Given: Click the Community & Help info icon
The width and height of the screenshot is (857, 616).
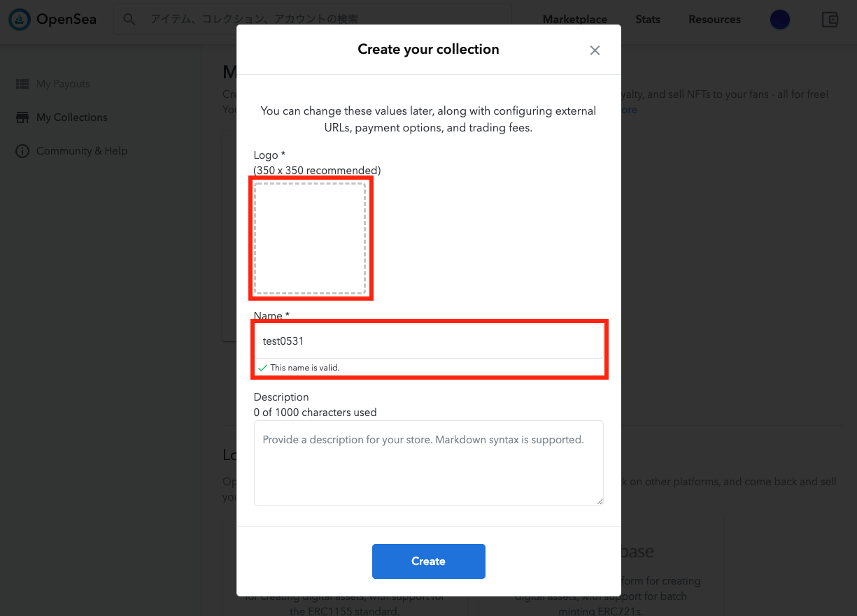Looking at the screenshot, I should point(22,151).
